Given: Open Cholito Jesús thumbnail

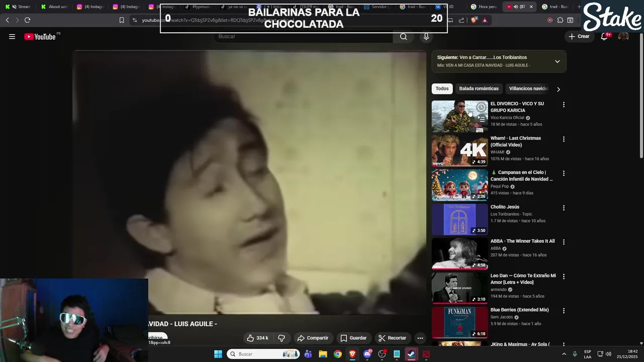Looking at the screenshot, I should 459,219.
